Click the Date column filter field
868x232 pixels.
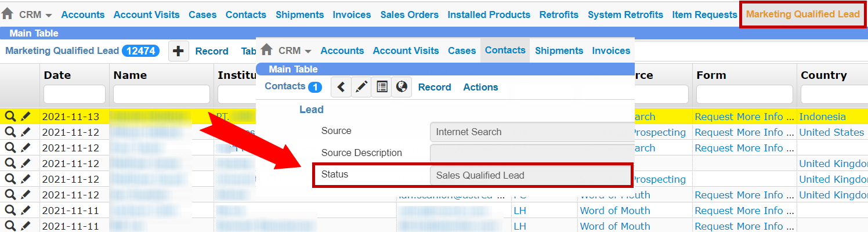(74, 94)
